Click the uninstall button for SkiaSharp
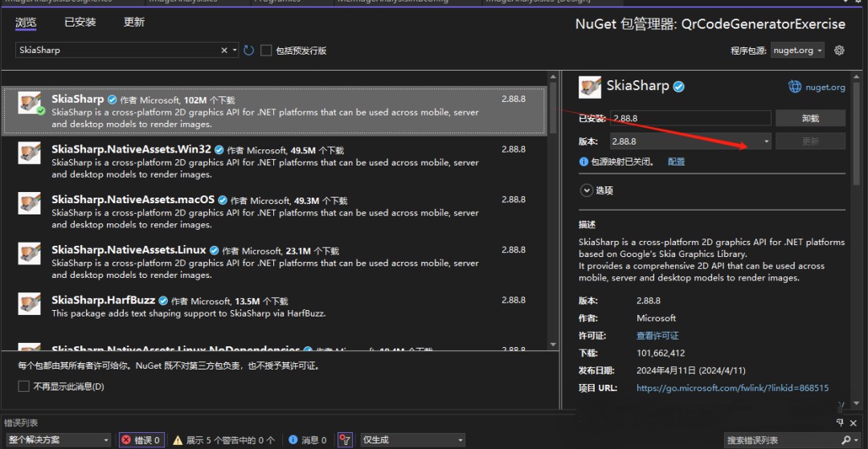This screenshot has height=449, width=868. point(810,118)
